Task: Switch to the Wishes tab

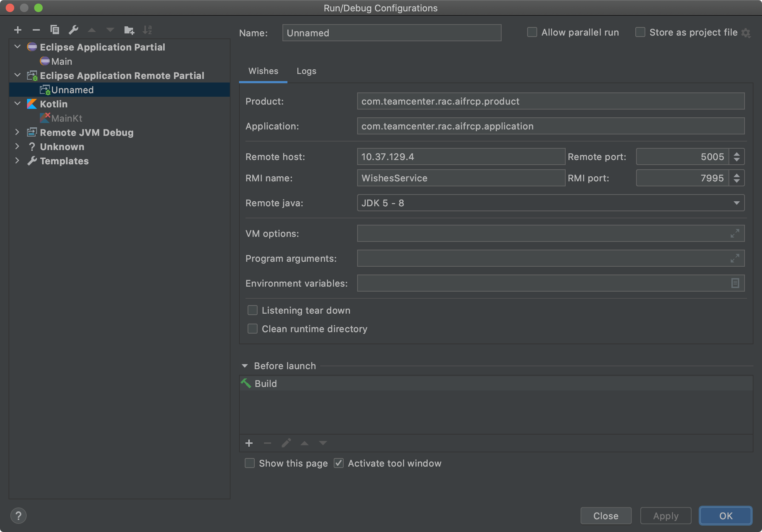Action: pyautogui.click(x=263, y=71)
